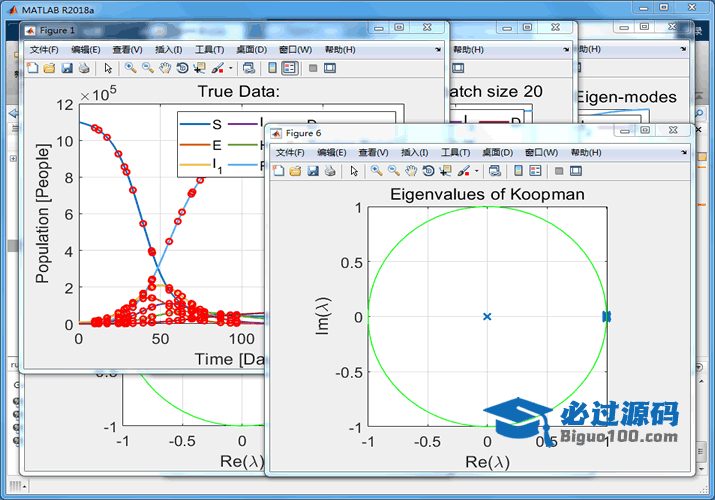715x500 pixels.
Task: Print figure icon in Figure 1 toolbar
Action: [84, 68]
